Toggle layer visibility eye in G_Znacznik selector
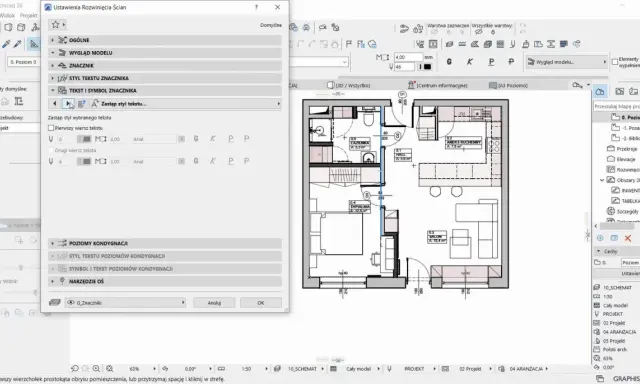Viewport: 640px width, 384px height. (71, 302)
